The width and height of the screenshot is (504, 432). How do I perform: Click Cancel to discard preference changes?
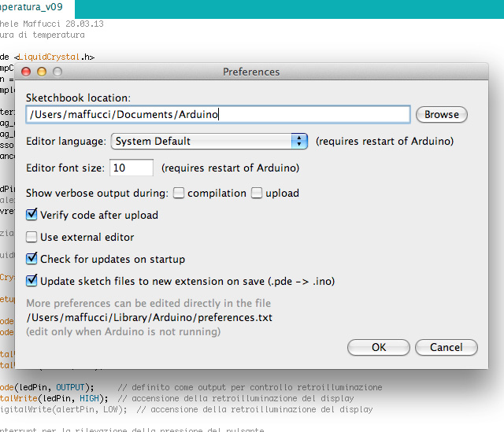click(x=445, y=347)
